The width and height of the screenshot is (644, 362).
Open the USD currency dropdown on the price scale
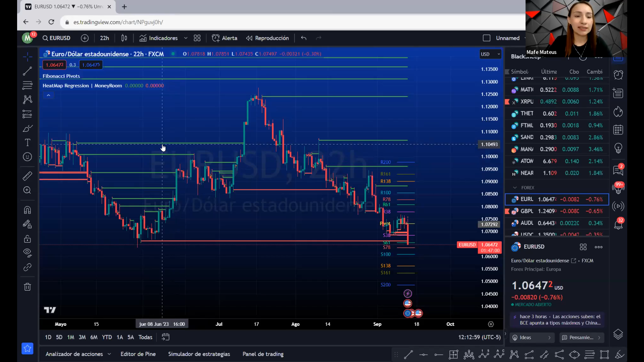490,54
